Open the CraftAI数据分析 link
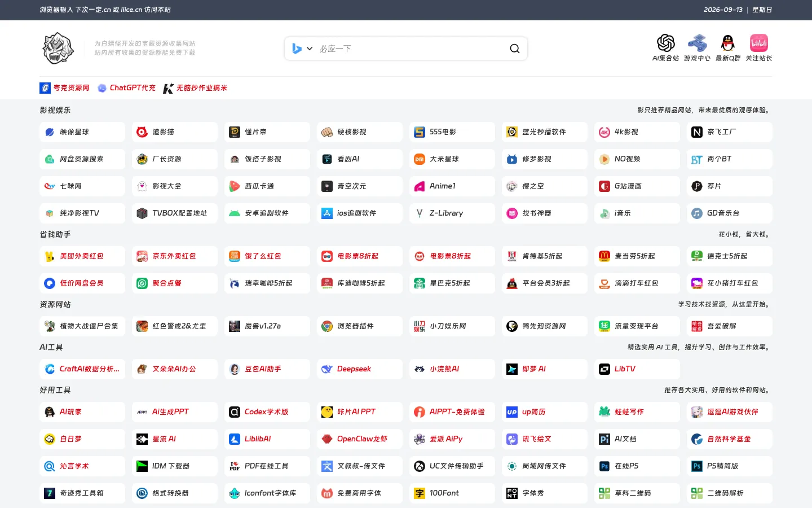 coord(82,369)
